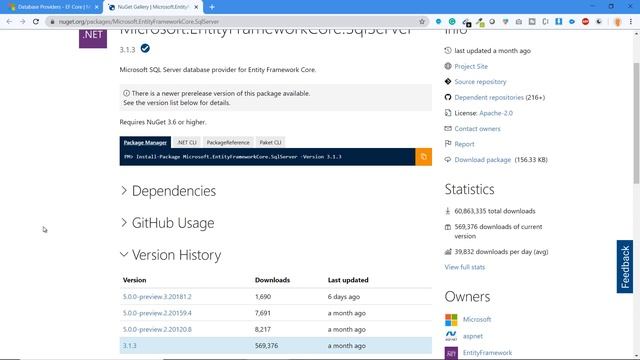Viewport: 640px width, 360px height.
Task: Open version 3.1.3 in history table
Action: pyautogui.click(x=130, y=346)
